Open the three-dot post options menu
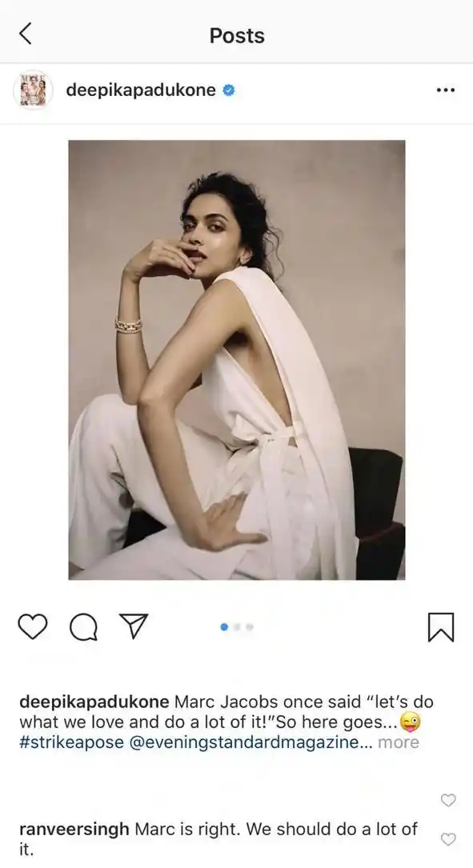473x868 pixels. click(445, 90)
